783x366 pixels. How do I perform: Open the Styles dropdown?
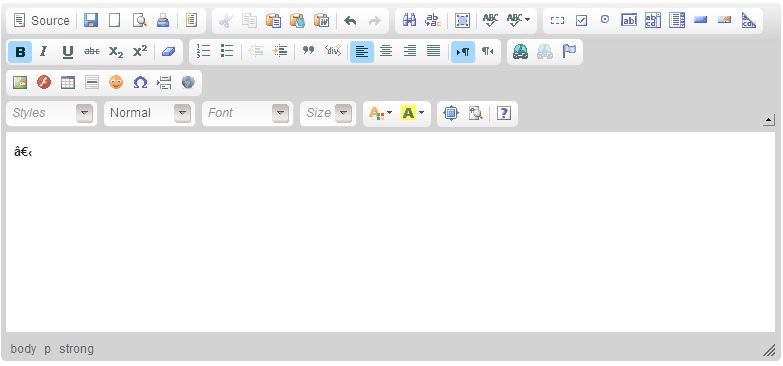click(51, 113)
